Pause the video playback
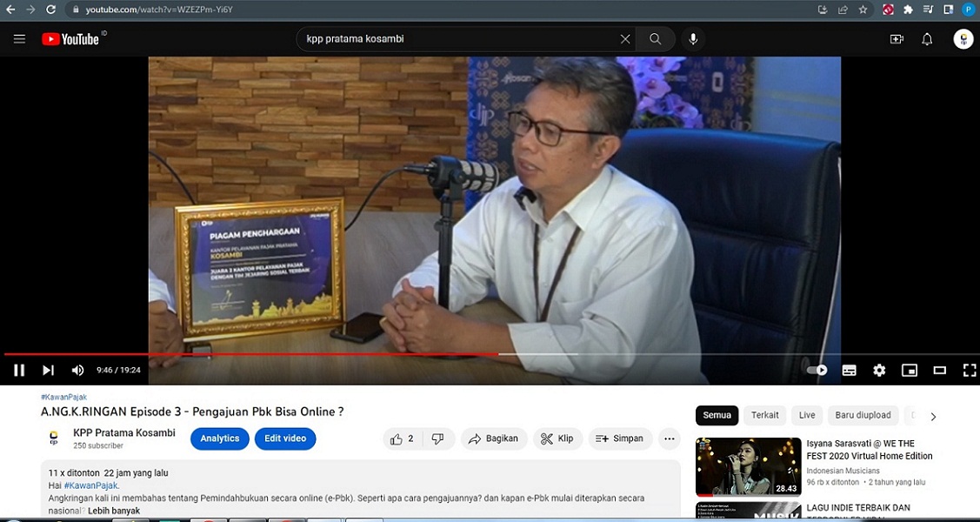The image size is (980, 522). point(19,370)
